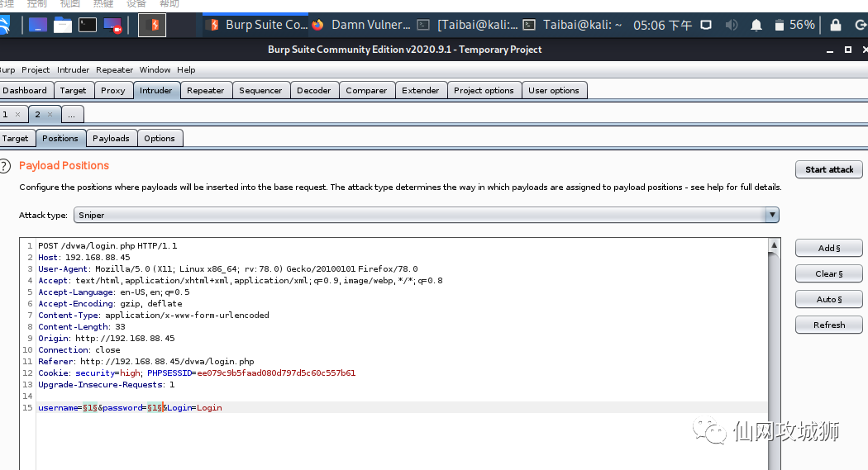
Task: Open the Window menu
Action: point(155,69)
